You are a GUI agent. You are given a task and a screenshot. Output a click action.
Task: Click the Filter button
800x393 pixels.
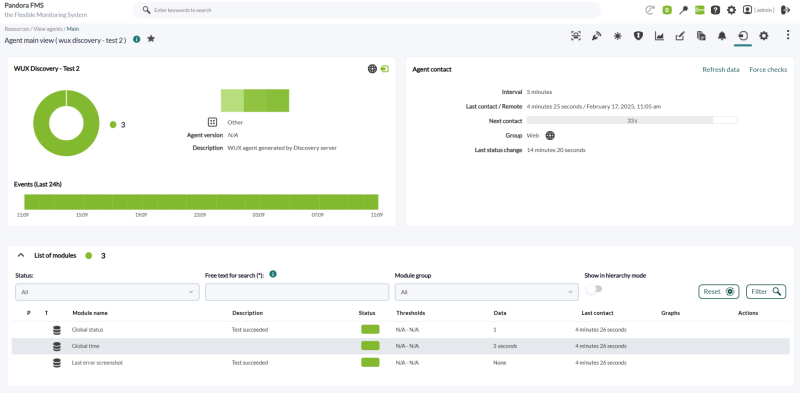[x=766, y=291]
